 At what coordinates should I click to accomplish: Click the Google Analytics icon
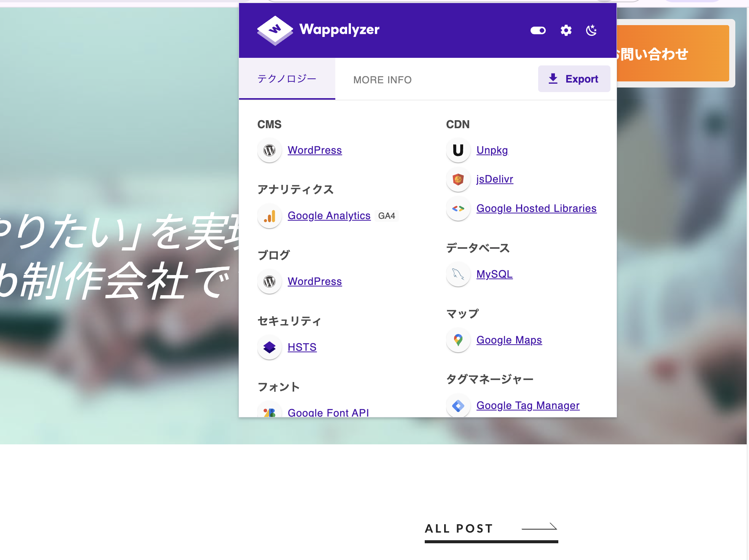click(269, 216)
